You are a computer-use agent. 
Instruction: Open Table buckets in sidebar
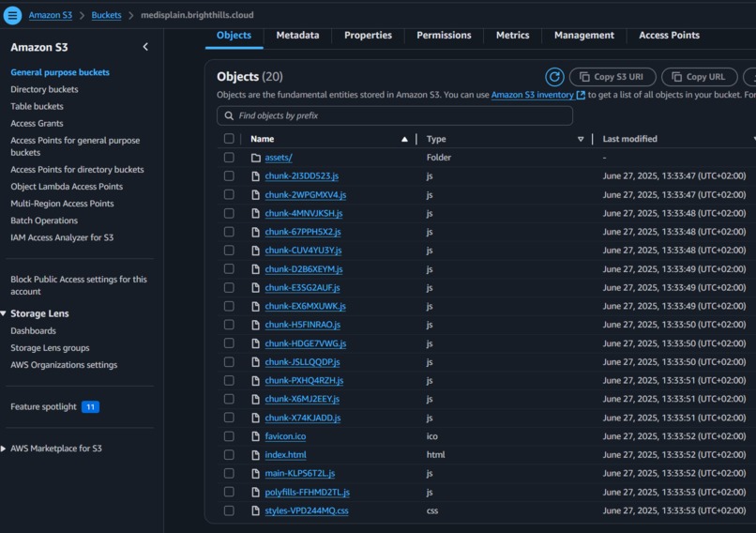tap(37, 106)
